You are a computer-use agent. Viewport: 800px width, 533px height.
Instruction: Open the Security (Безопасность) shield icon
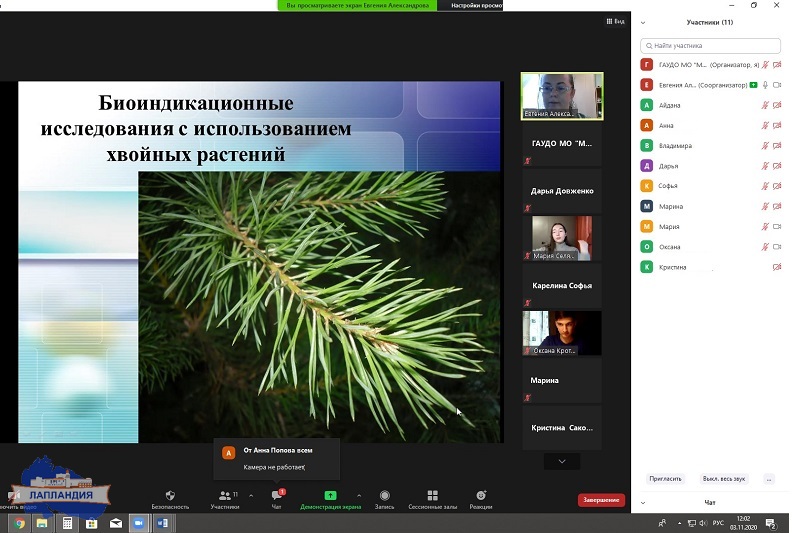click(x=170, y=495)
